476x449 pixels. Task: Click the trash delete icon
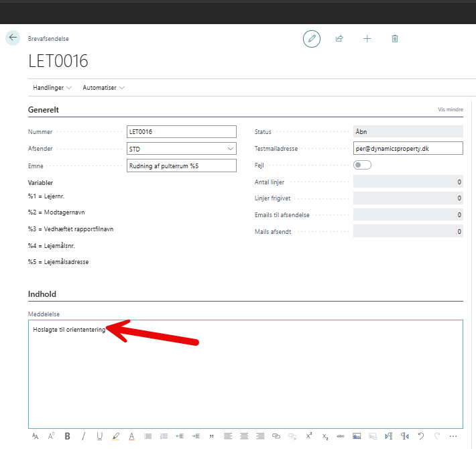pos(395,39)
